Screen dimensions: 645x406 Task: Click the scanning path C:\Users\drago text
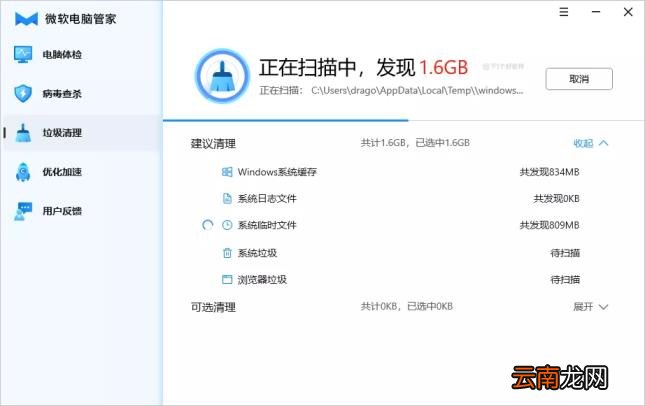coord(417,90)
